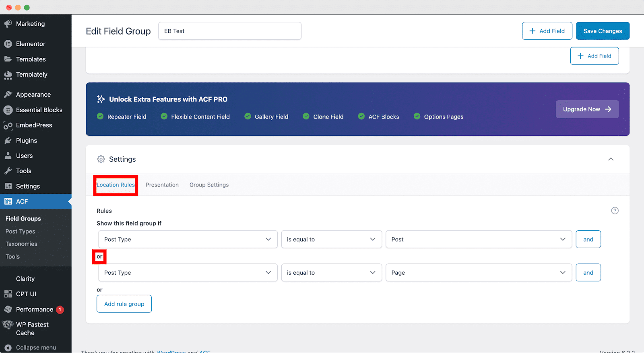Switch to the Presentation tab

pos(162,185)
